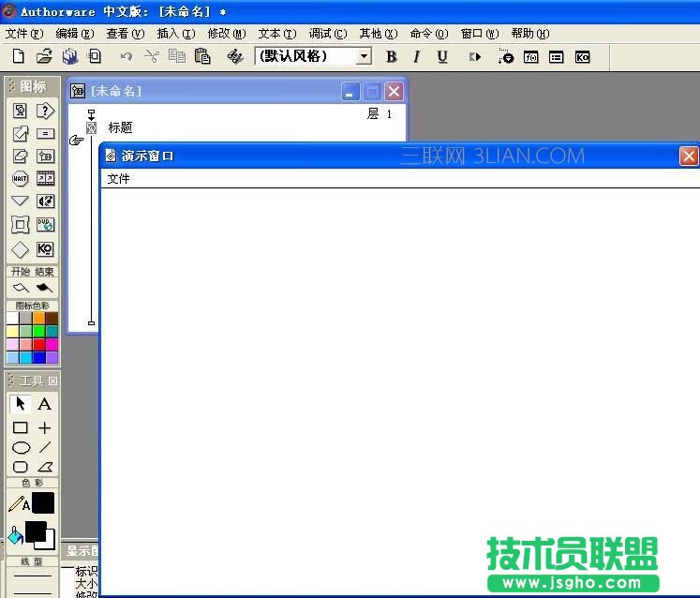Open the 插入(I) menu
This screenshot has height=598, width=700.
pyautogui.click(x=176, y=34)
